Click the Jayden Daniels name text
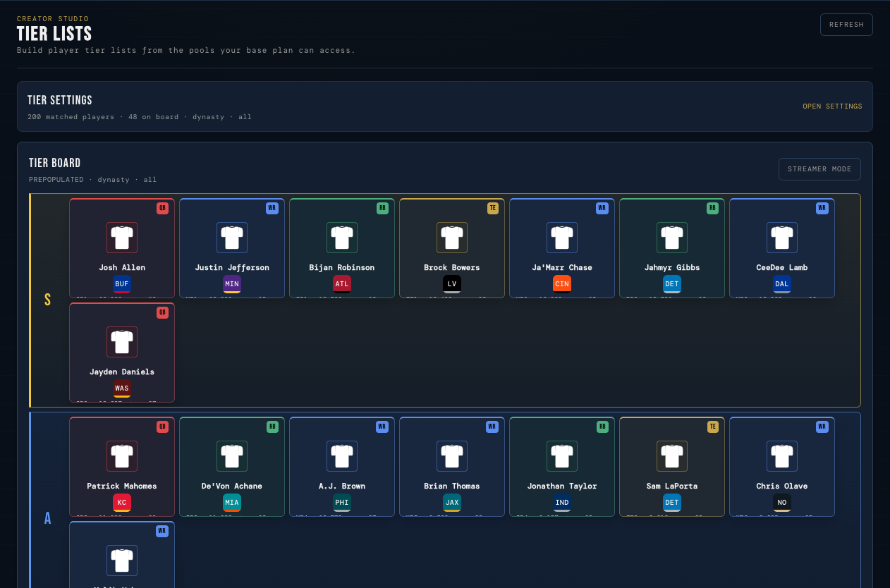The image size is (890, 588). pos(122,372)
